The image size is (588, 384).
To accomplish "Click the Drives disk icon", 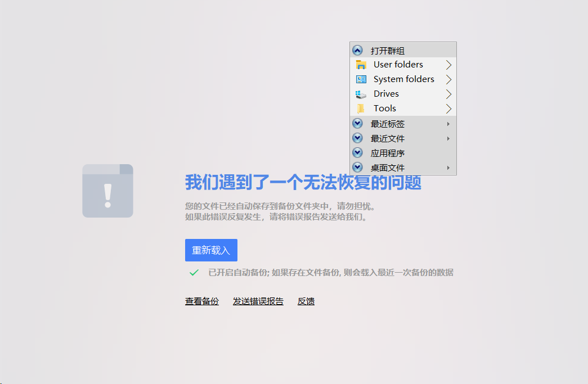I will pyautogui.click(x=361, y=94).
